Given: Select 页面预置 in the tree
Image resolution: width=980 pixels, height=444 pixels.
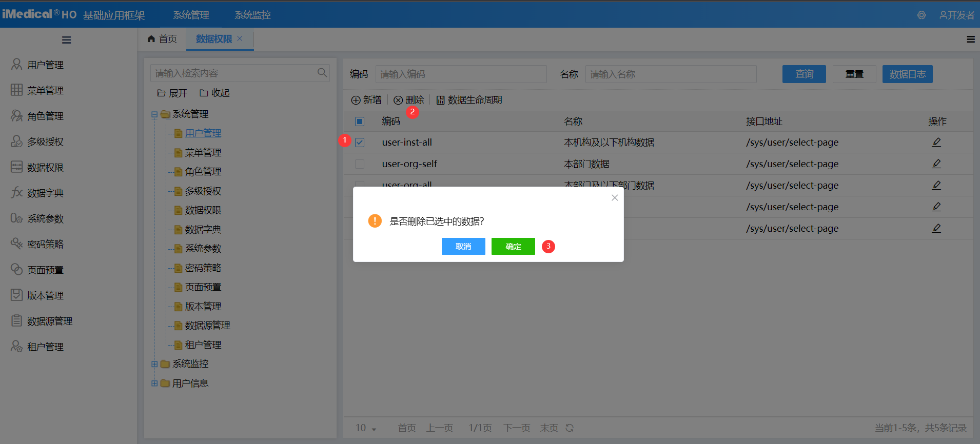Looking at the screenshot, I should click(x=203, y=287).
